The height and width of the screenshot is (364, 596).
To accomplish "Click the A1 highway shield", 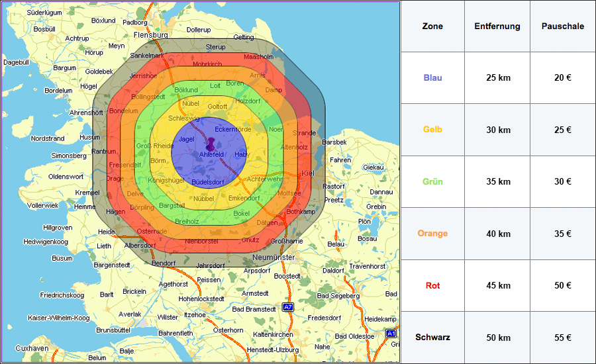I will (x=391, y=334).
